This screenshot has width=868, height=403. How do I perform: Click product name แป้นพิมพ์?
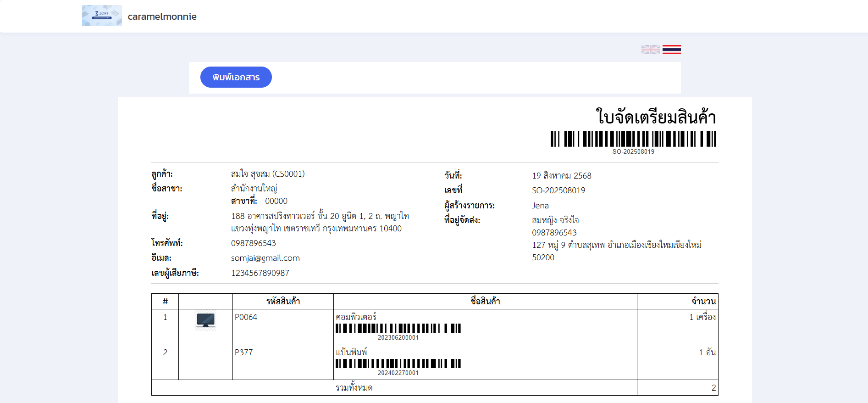(x=351, y=352)
